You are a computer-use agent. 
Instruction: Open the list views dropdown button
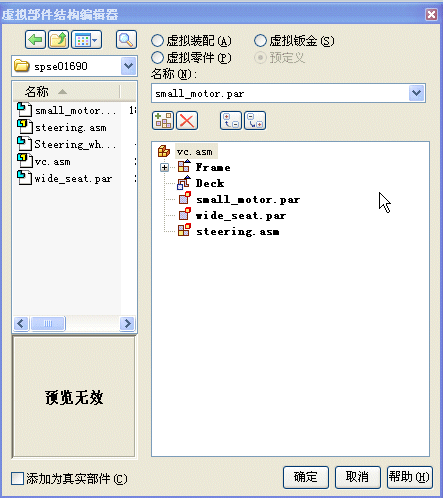click(x=87, y=40)
